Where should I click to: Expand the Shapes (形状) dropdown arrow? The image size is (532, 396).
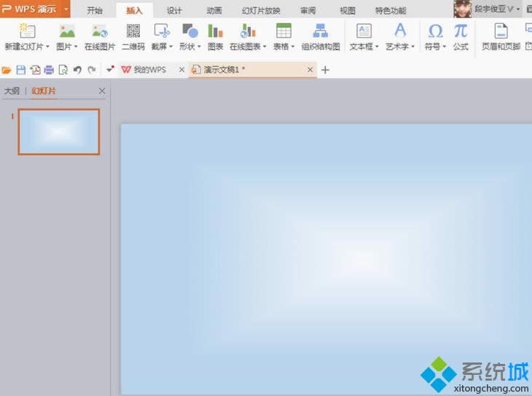click(x=199, y=47)
